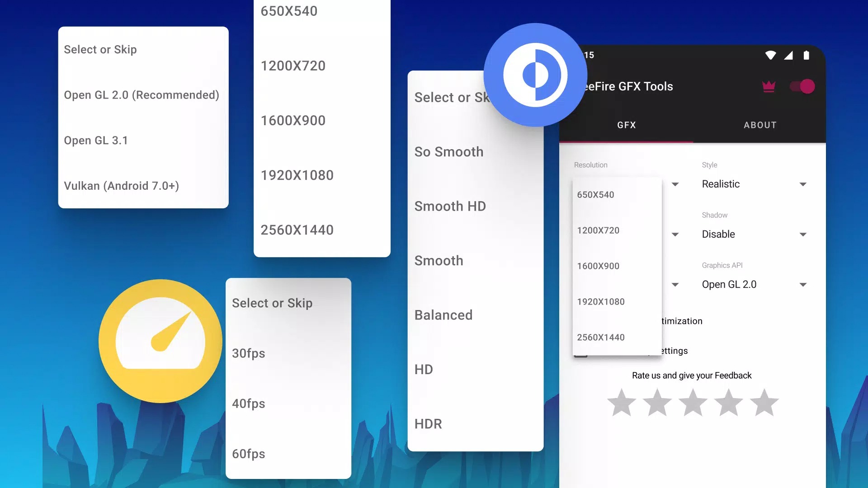
Task: Switch to the ABOUT tab
Action: point(760,125)
